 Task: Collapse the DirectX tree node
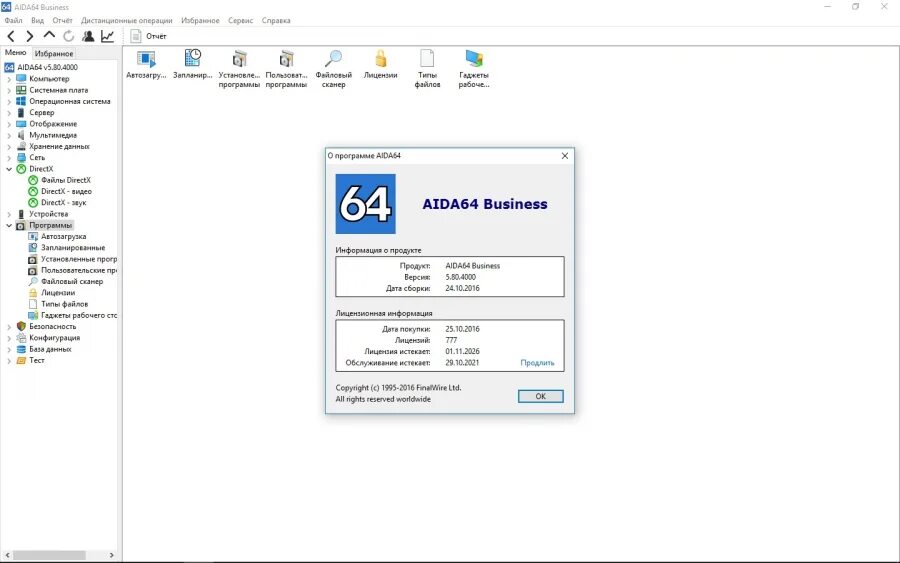[9, 169]
